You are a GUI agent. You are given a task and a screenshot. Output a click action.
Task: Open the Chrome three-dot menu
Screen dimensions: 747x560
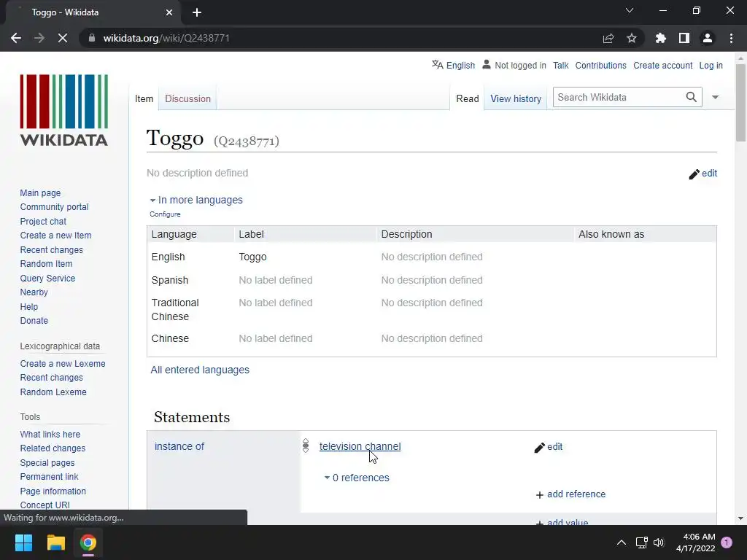731,38
